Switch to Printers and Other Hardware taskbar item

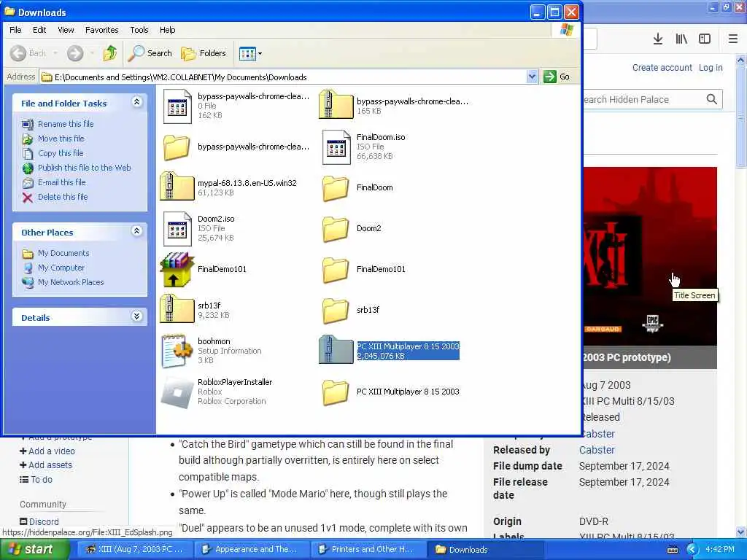pyautogui.click(x=368, y=550)
